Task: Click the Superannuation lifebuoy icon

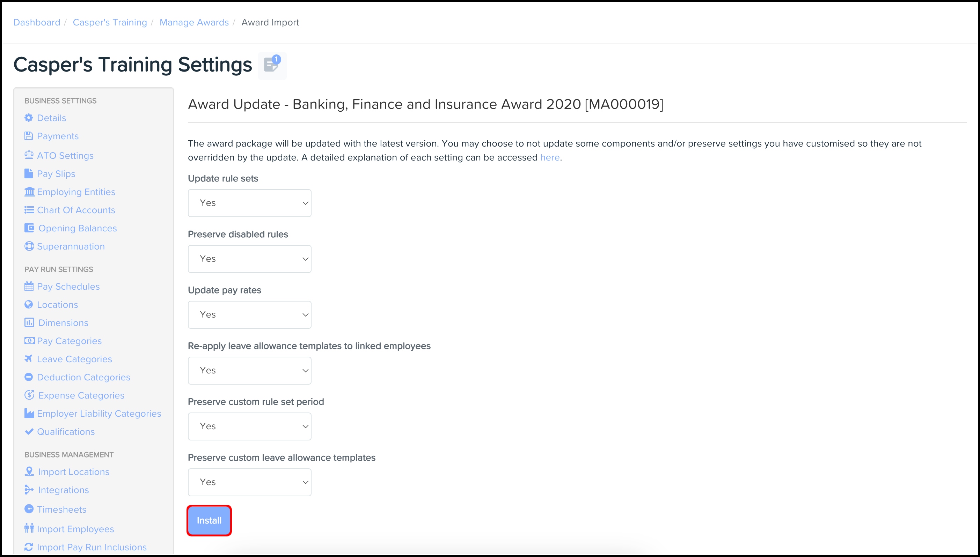Action: [x=29, y=246]
